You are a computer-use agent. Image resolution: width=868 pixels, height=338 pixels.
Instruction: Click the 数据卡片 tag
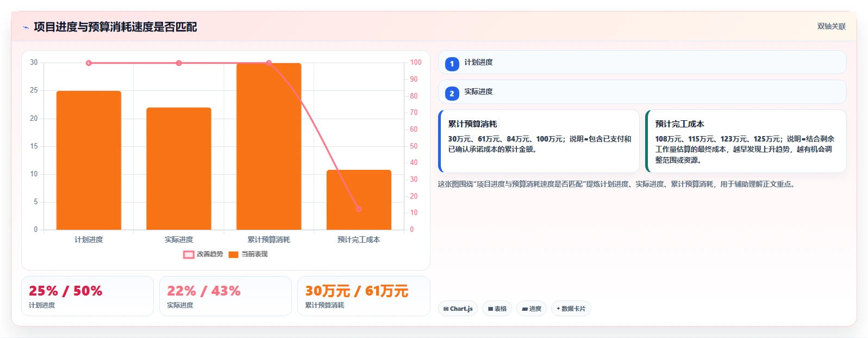(x=571, y=309)
